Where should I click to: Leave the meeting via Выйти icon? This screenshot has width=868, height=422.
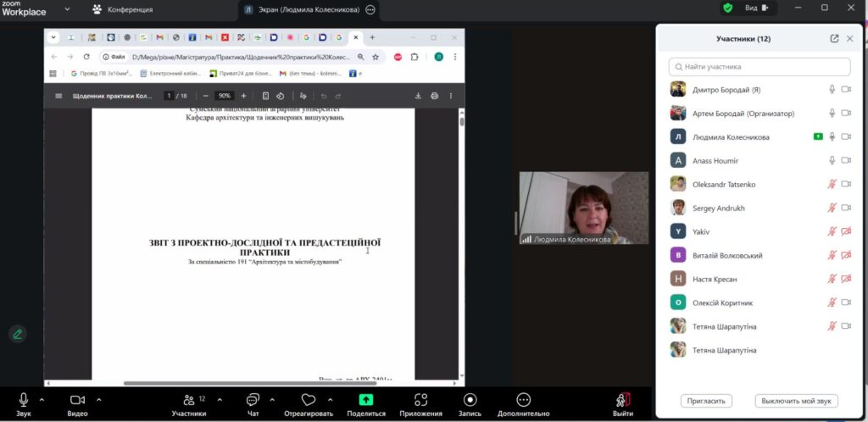[x=622, y=400]
